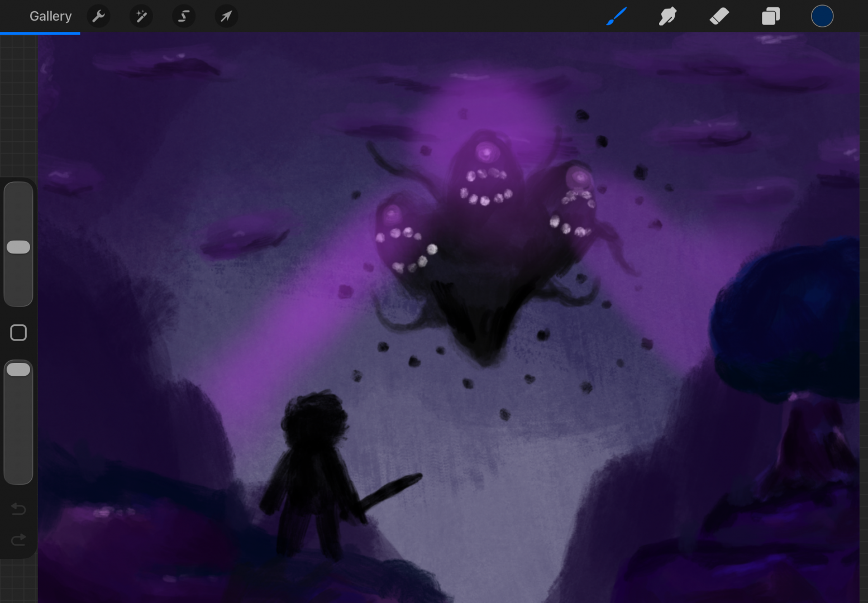
Task: Tap the Undo arrow in sidebar
Action: (x=18, y=509)
